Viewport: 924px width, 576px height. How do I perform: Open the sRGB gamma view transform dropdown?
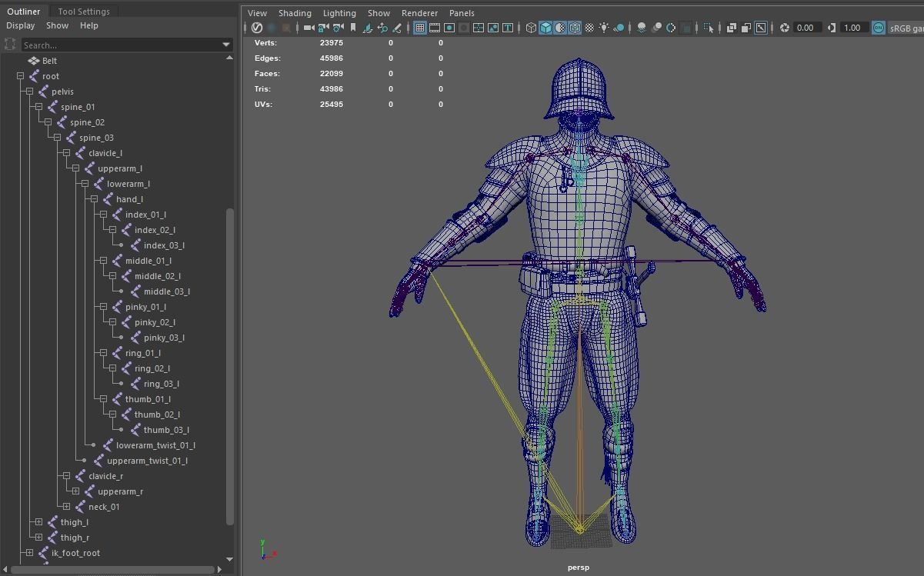pyautogui.click(x=906, y=28)
